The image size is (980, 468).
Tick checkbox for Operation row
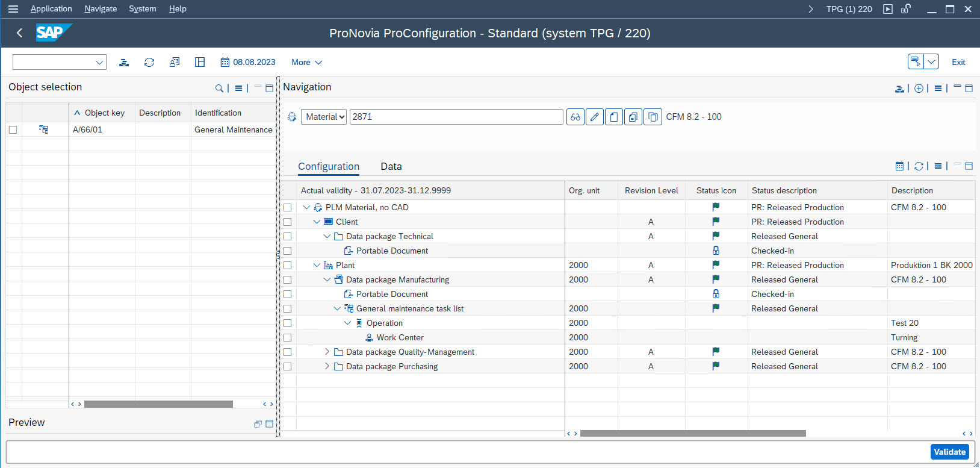(288, 323)
